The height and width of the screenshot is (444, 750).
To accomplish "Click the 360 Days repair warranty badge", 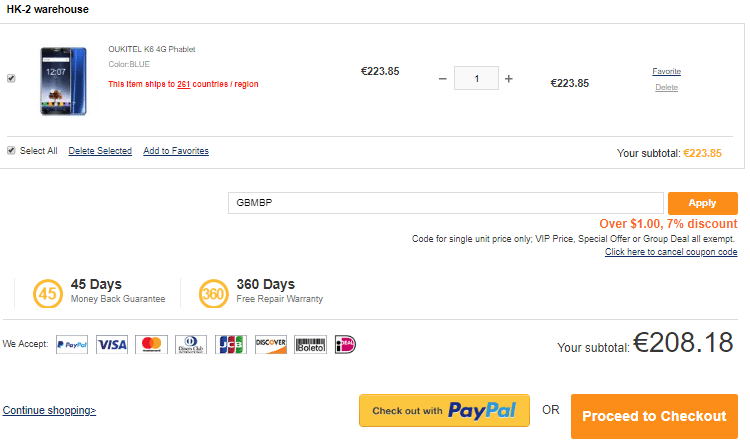I will pyautogui.click(x=213, y=293).
